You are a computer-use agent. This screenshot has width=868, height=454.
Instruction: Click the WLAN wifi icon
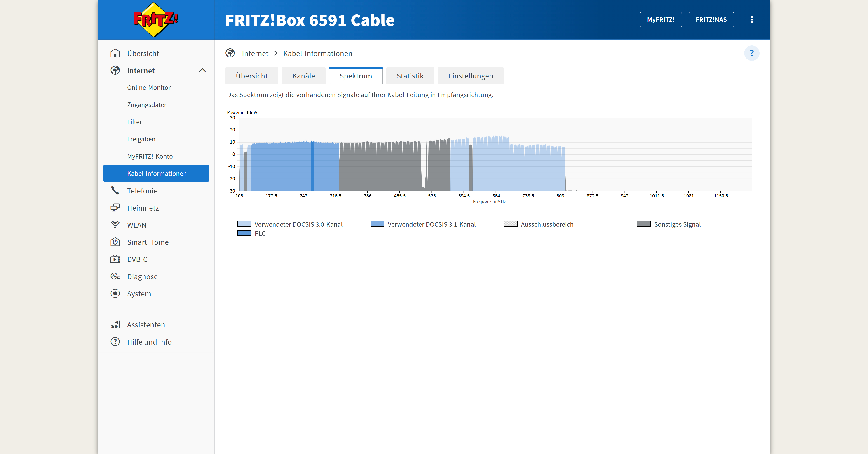[x=115, y=225]
